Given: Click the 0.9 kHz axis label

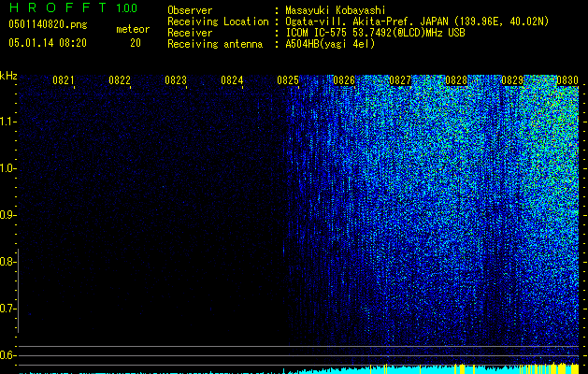Looking at the screenshot, I should coord(7,215).
